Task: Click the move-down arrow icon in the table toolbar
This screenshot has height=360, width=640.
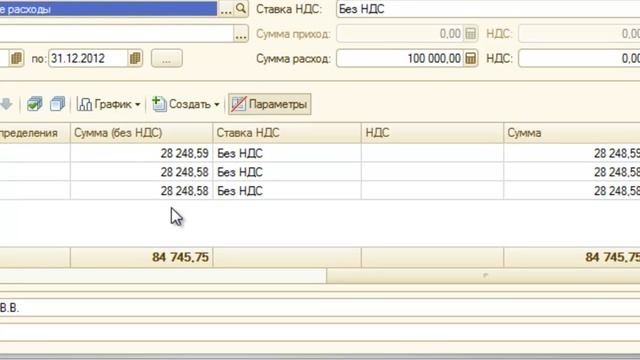Action: (x=6, y=104)
